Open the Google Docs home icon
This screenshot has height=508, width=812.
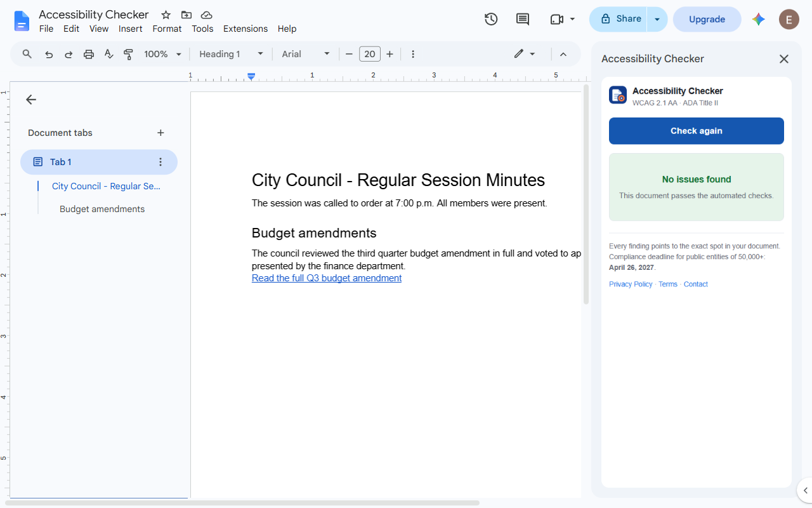pyautogui.click(x=22, y=21)
